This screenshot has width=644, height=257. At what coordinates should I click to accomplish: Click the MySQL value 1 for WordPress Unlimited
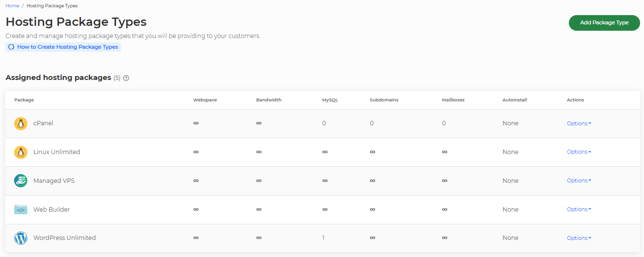pos(323,238)
